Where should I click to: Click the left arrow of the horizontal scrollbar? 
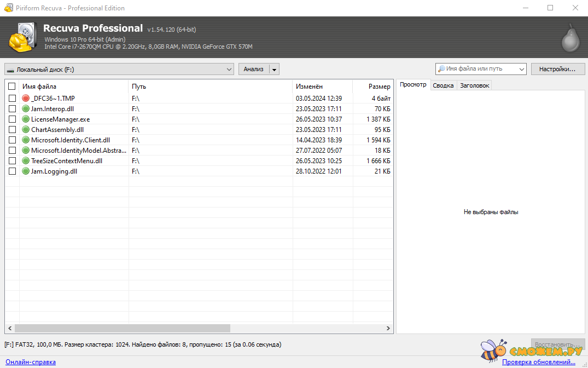(x=10, y=328)
